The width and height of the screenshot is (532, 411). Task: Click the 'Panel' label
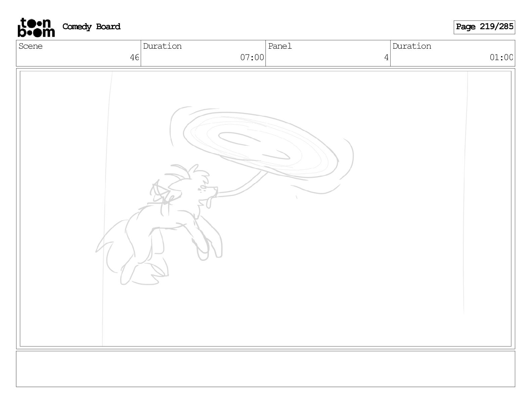pos(280,46)
